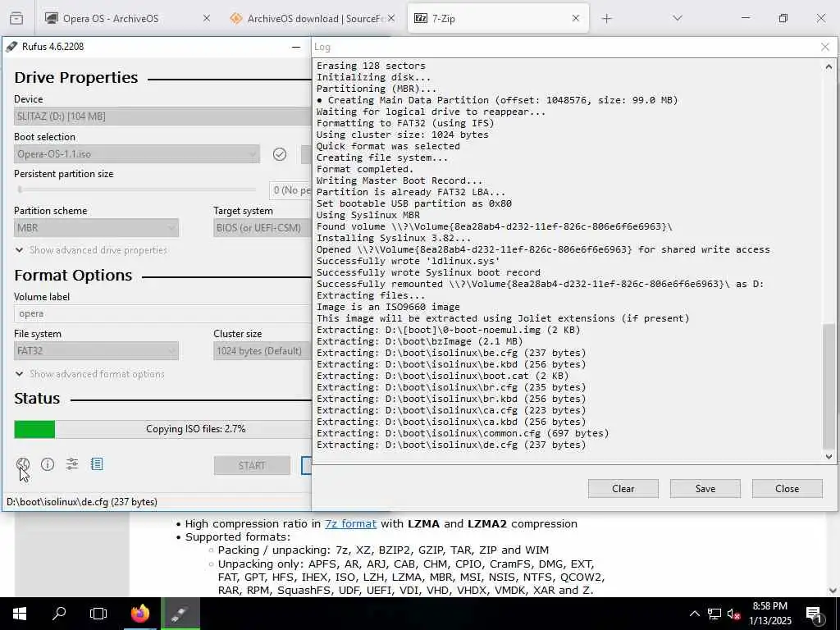Show hidden system tray icons chevron
Viewport: 840px width, 630px height.
point(694,614)
